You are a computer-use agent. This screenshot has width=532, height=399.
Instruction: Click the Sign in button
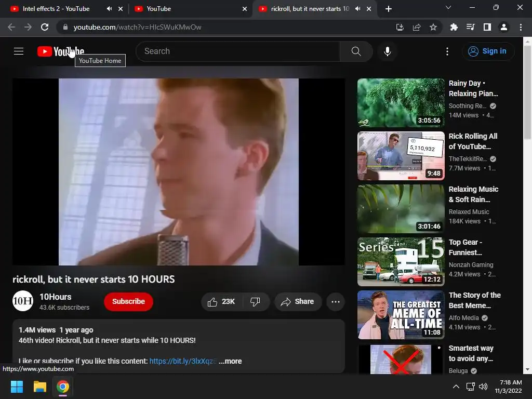coord(488,51)
